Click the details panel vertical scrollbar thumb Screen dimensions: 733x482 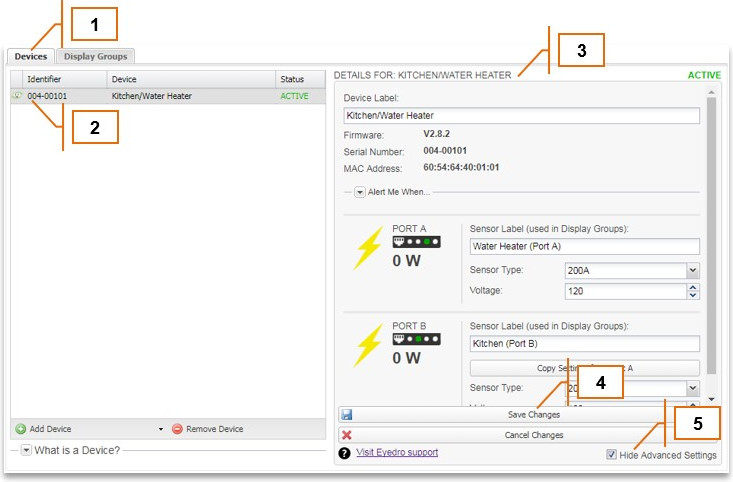pyautogui.click(x=711, y=235)
